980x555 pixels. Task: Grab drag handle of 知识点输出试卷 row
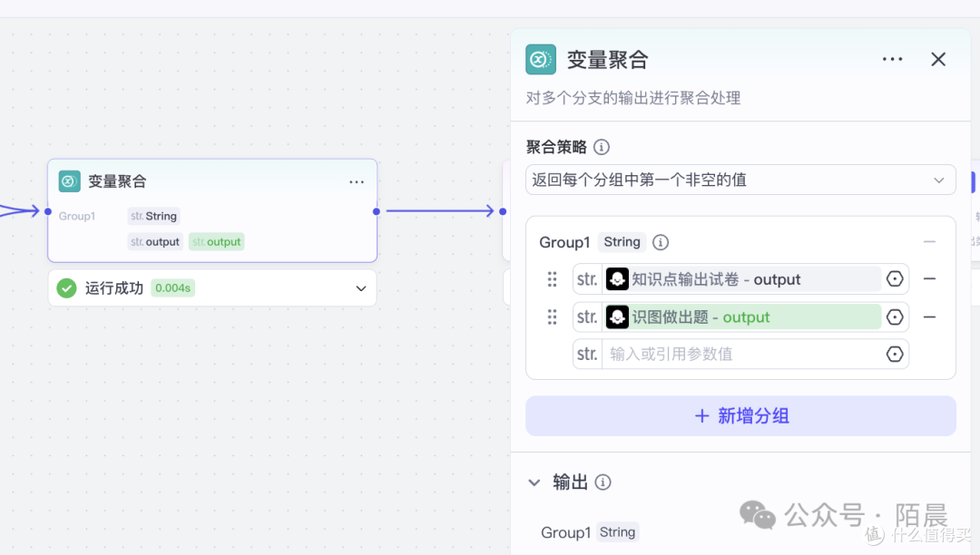(552, 279)
